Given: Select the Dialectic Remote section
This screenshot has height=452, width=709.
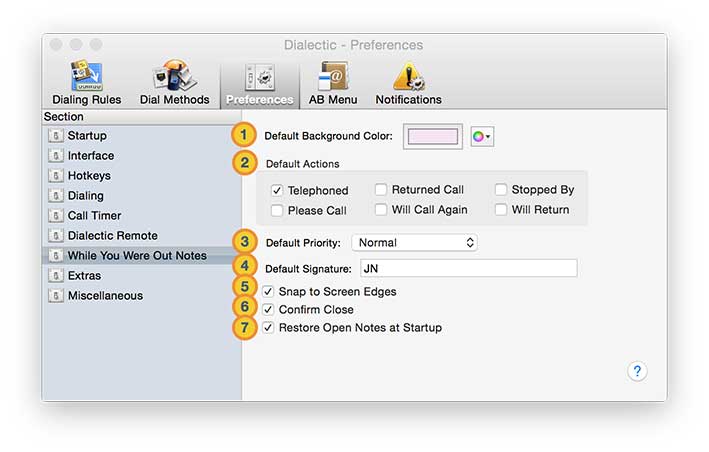Looking at the screenshot, I should (x=142, y=235).
